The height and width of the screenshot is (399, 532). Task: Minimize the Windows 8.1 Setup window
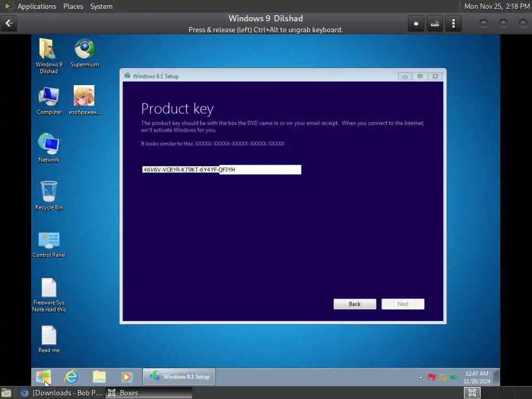click(x=405, y=76)
